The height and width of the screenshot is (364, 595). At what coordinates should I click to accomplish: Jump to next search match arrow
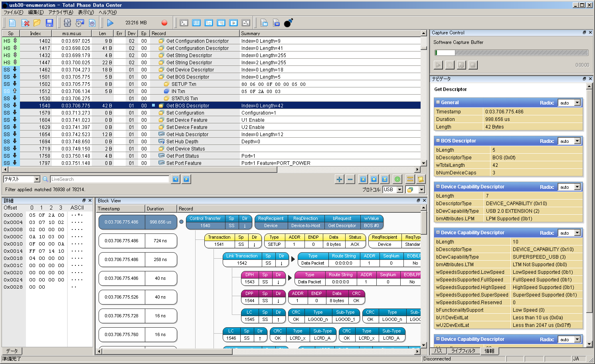coord(186,179)
